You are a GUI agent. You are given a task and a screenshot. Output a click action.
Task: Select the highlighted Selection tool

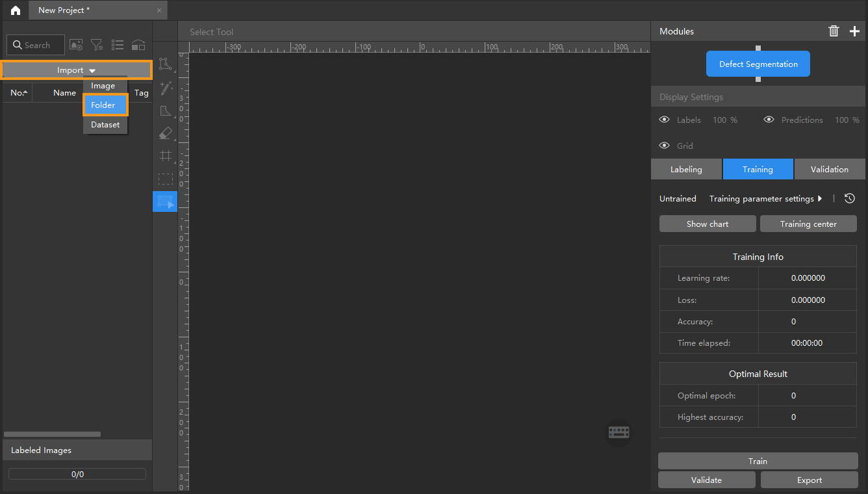(x=166, y=201)
